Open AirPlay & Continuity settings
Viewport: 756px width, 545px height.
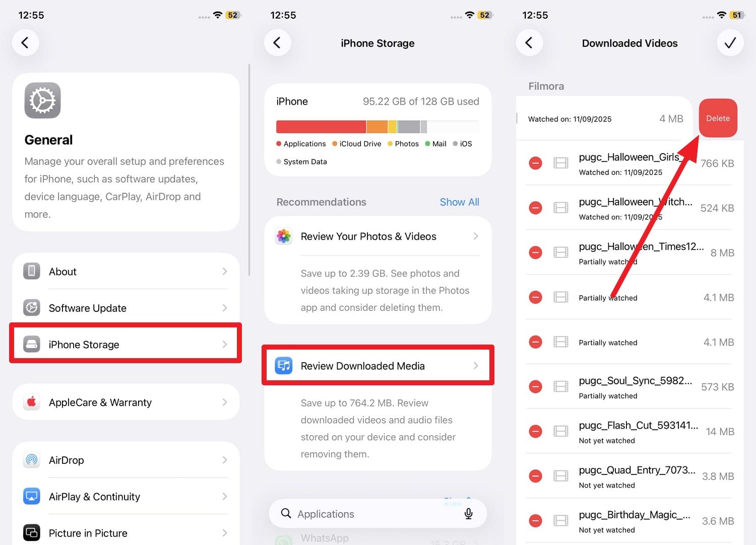point(126,496)
